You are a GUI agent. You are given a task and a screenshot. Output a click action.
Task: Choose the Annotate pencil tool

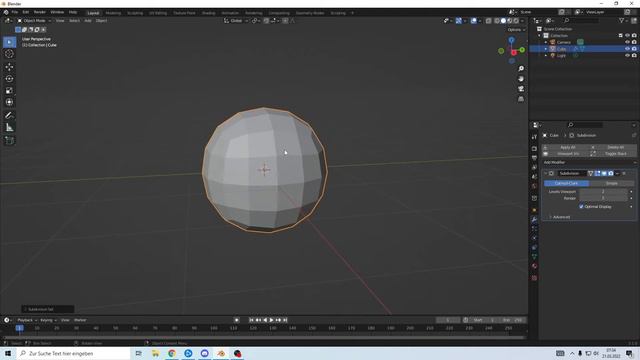(x=9, y=116)
